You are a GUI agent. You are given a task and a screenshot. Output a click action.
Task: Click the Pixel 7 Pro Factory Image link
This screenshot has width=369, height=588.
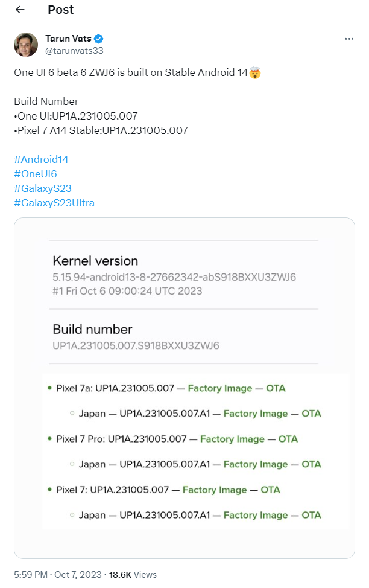[232, 439]
